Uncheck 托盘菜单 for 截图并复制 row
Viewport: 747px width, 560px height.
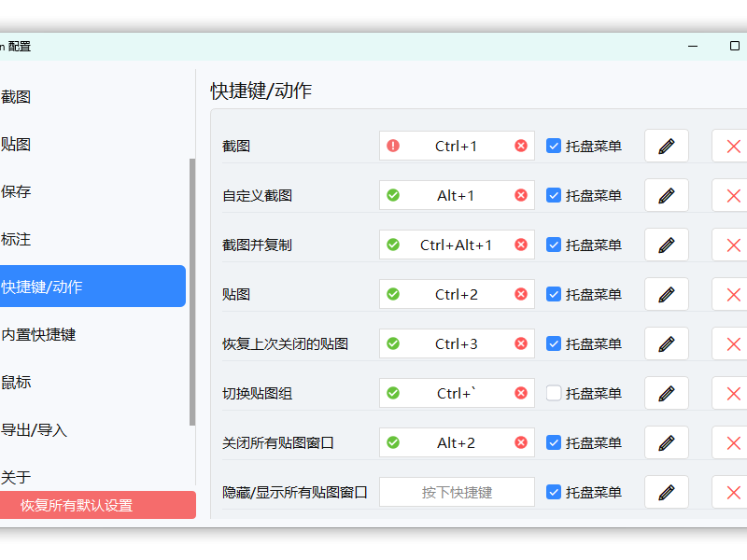[x=553, y=245]
